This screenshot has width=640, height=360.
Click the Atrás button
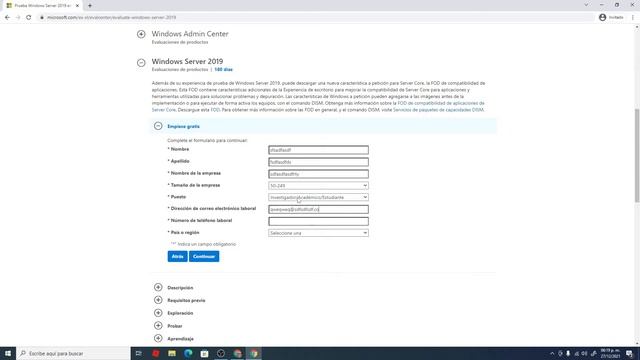[x=178, y=256]
